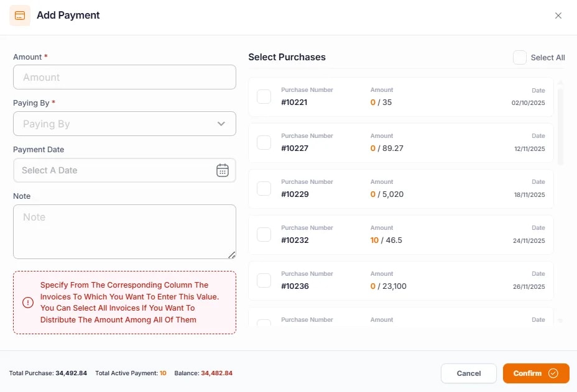Click the warning info icon in notice
The height and width of the screenshot is (392, 577).
click(x=28, y=303)
